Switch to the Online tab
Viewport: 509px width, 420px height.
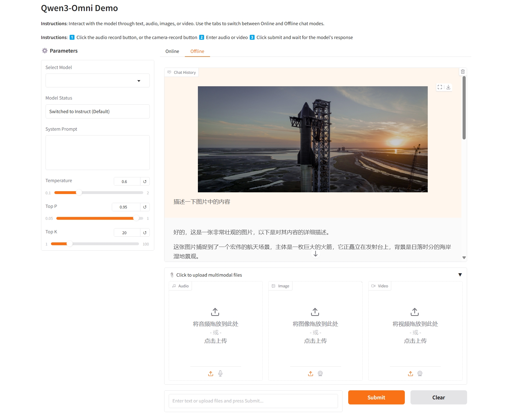coord(172,51)
